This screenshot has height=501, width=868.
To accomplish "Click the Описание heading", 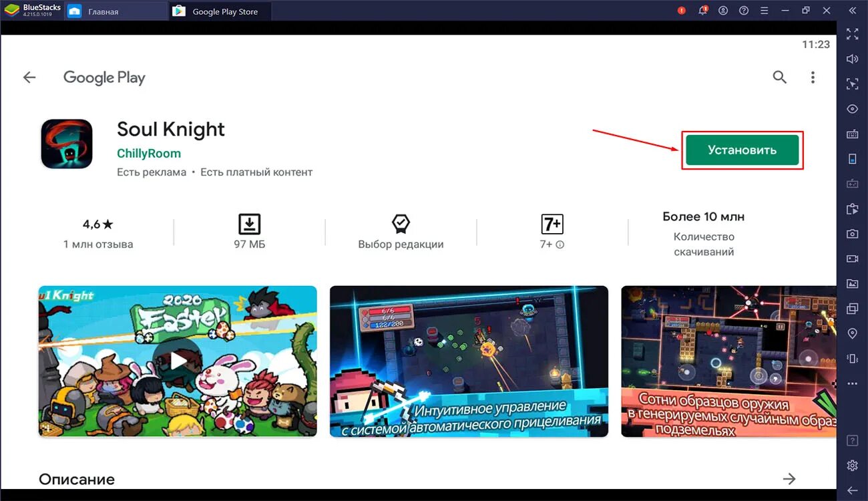I will click(x=77, y=480).
